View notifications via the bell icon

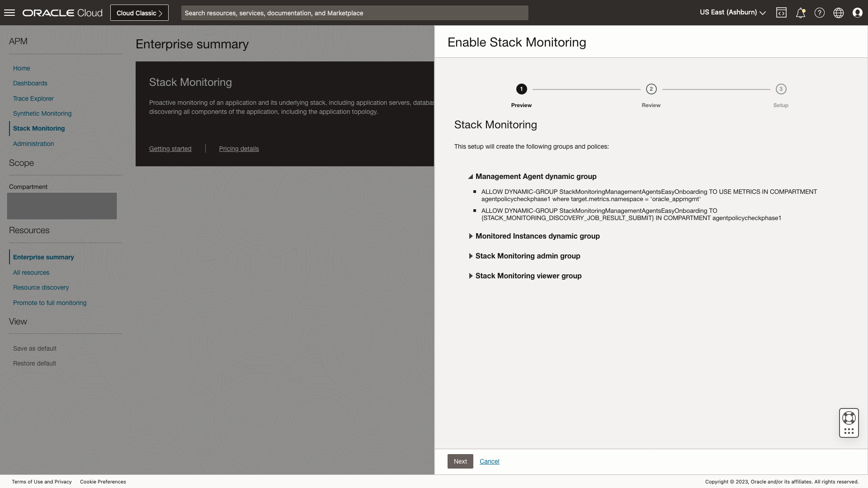click(801, 12)
